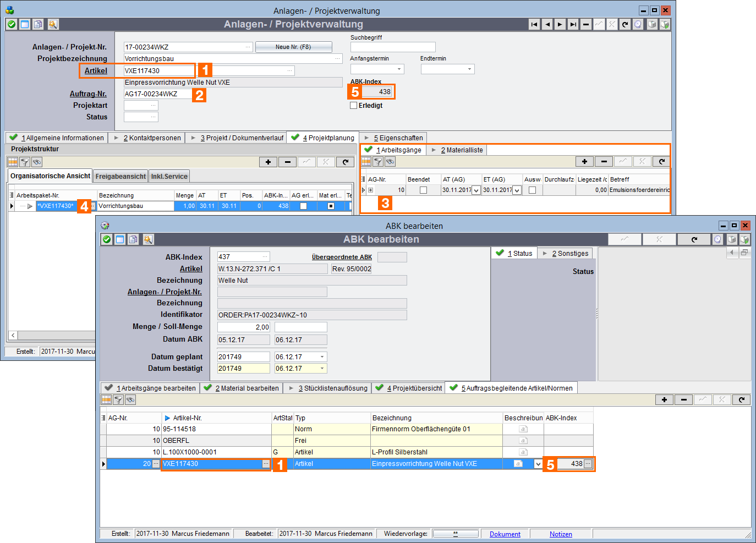Click the green checkmark save icon in Anlagen window
The width and height of the screenshot is (756, 543).
click(11, 24)
